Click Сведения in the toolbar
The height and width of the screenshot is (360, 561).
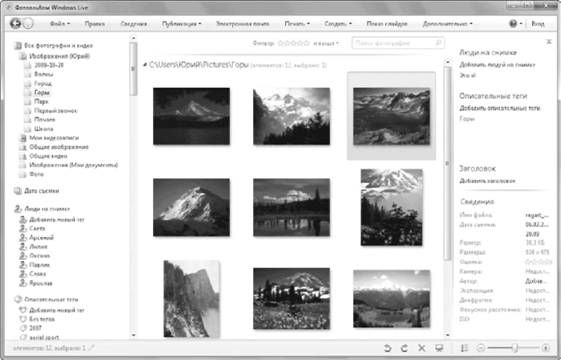pos(133,24)
